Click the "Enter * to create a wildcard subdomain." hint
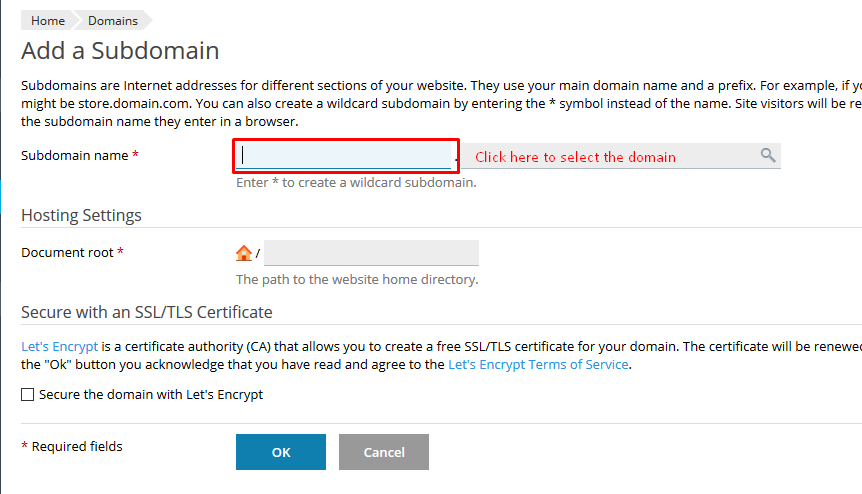The image size is (862, 494). [x=356, y=182]
